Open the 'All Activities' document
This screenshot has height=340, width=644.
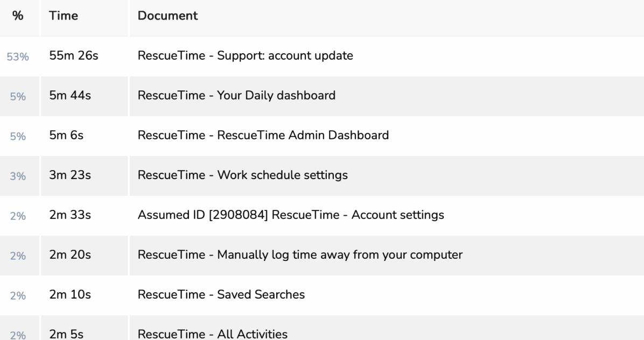(212, 334)
